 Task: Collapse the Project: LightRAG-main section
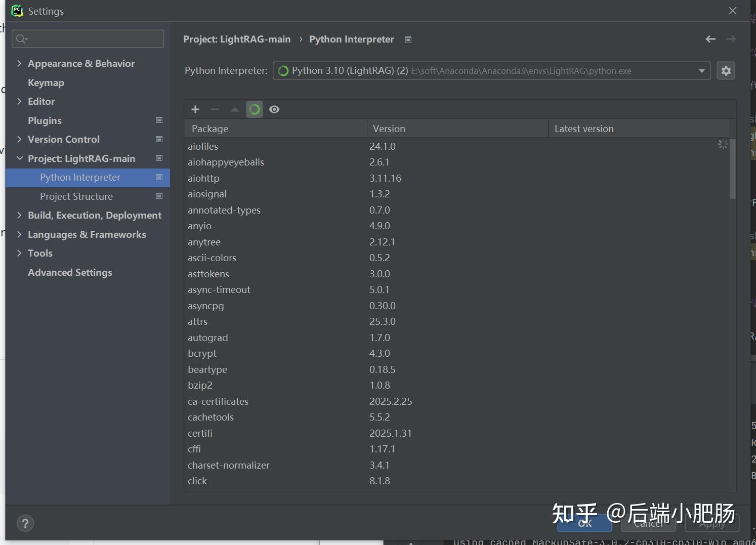tap(20, 158)
